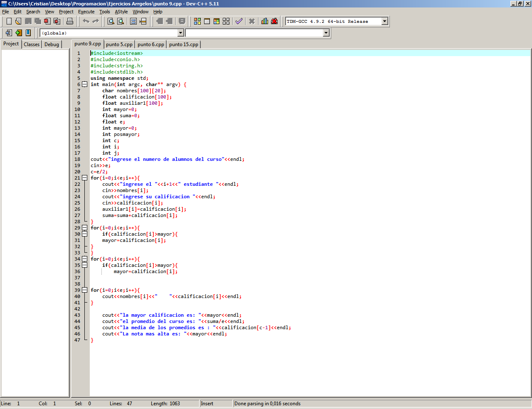Image resolution: width=532 pixels, height=409 pixels.
Task: Click the Rebuild All icon
Action: pyautogui.click(x=226, y=21)
